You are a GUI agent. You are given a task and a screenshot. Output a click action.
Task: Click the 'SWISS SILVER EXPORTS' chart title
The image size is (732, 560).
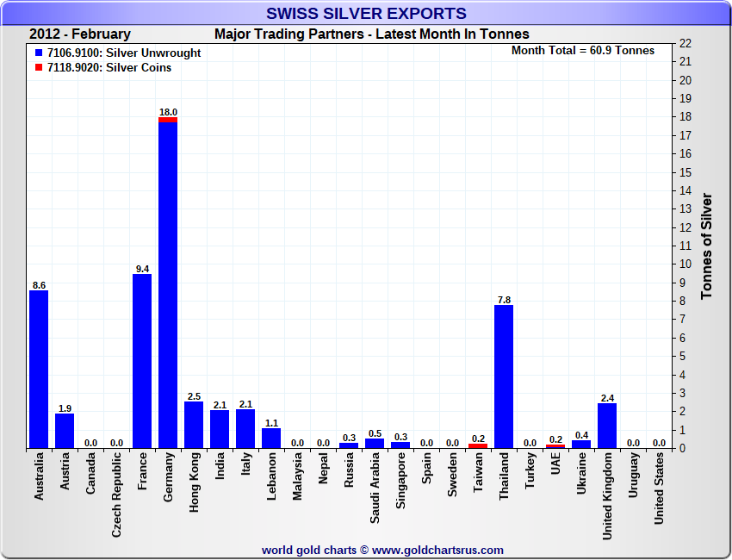(366, 14)
